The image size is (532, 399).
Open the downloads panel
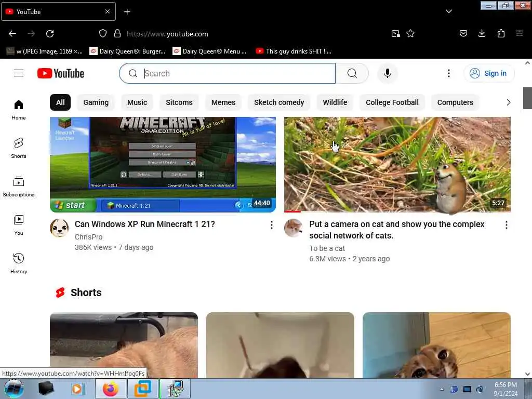(482, 34)
